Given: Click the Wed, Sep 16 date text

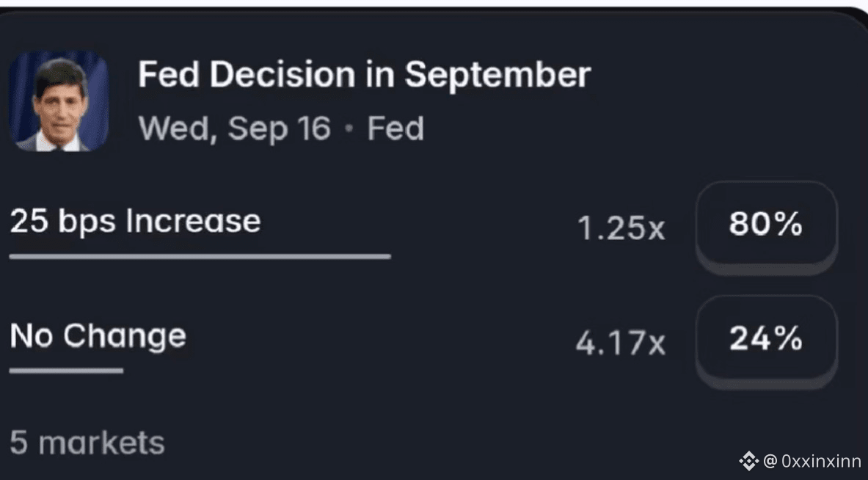Looking at the screenshot, I should coord(234,128).
